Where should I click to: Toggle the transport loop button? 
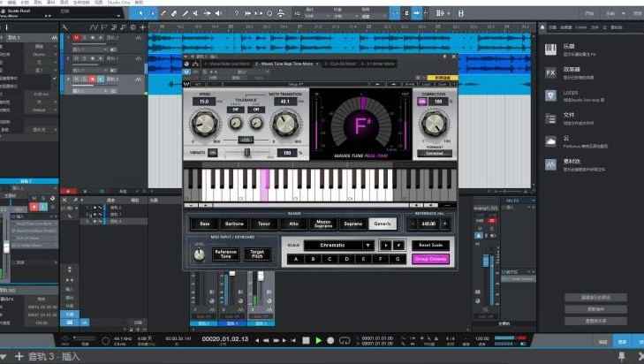pyautogui.click(x=345, y=340)
